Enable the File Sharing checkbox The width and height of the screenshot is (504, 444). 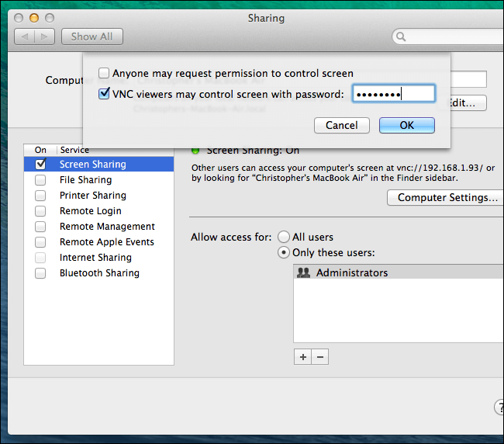[41, 180]
